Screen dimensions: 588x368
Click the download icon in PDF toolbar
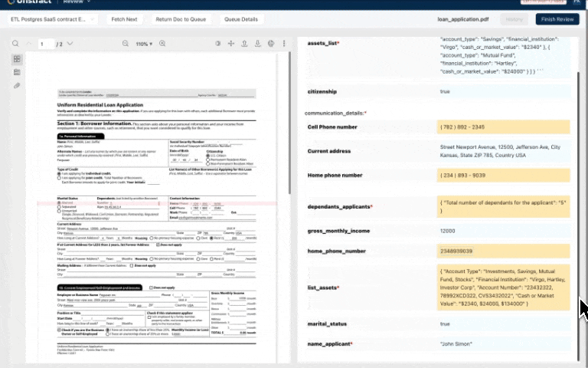pos(257,44)
